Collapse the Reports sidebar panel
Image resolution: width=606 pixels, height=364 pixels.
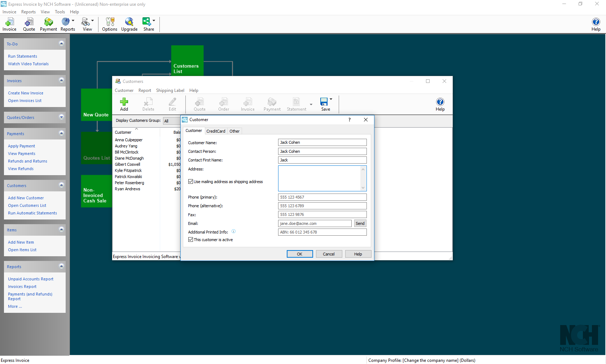pos(61,266)
